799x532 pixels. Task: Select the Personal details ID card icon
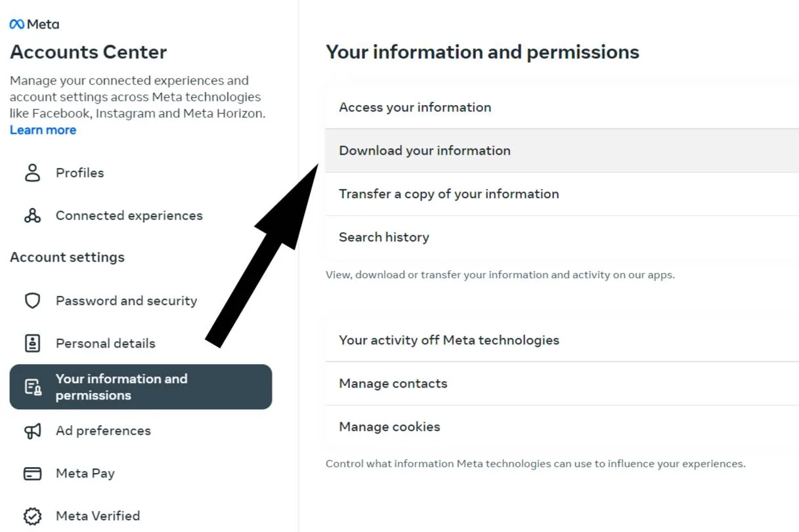(32, 343)
